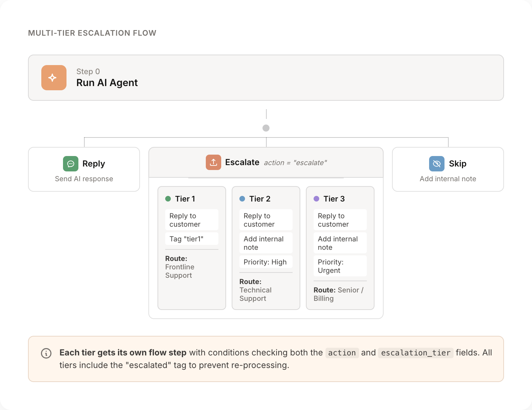Click the green dot beside Tier 1

[168, 198]
